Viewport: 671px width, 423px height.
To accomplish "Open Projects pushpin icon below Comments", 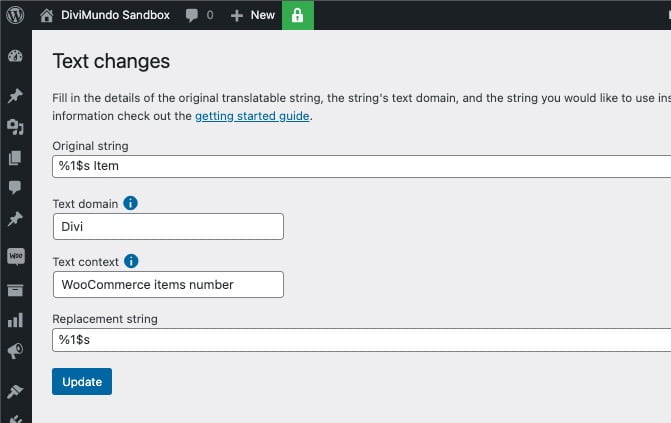I will coord(15,219).
